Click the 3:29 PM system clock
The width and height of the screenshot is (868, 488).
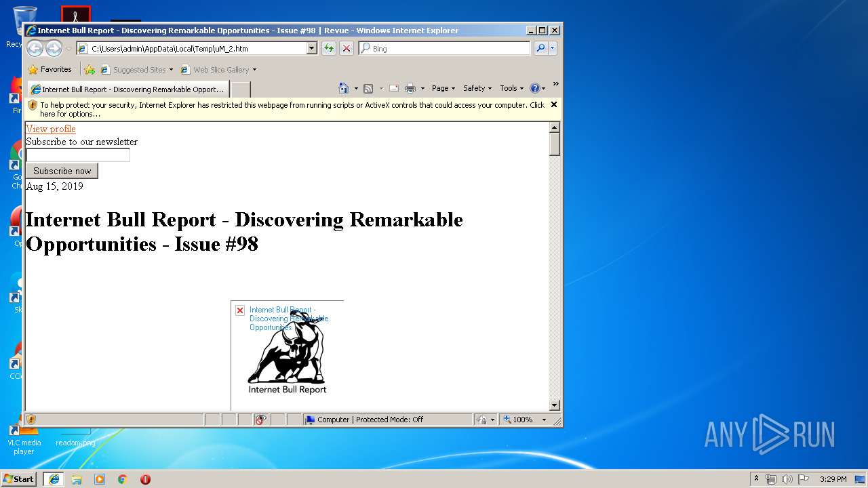coord(833,479)
